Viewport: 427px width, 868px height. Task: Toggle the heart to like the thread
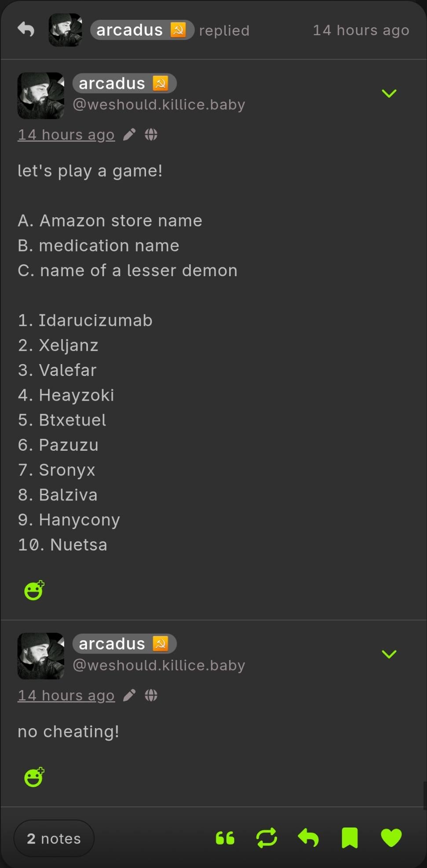pos(391,838)
